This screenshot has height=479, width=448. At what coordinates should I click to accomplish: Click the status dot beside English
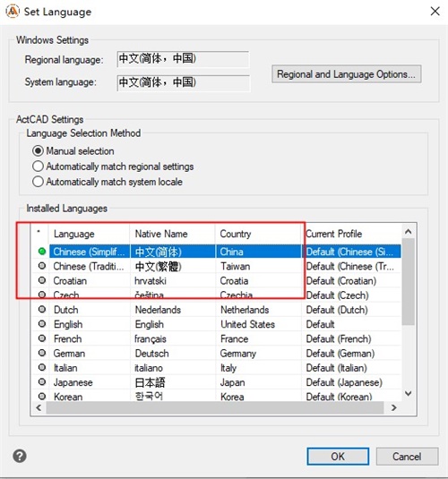point(42,323)
